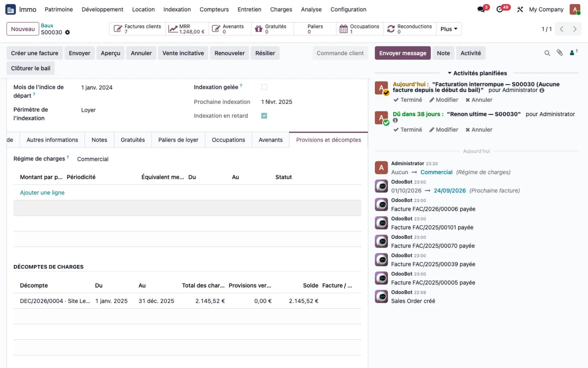Click the Créer une facture button
This screenshot has width=588, height=368.
coord(35,53)
